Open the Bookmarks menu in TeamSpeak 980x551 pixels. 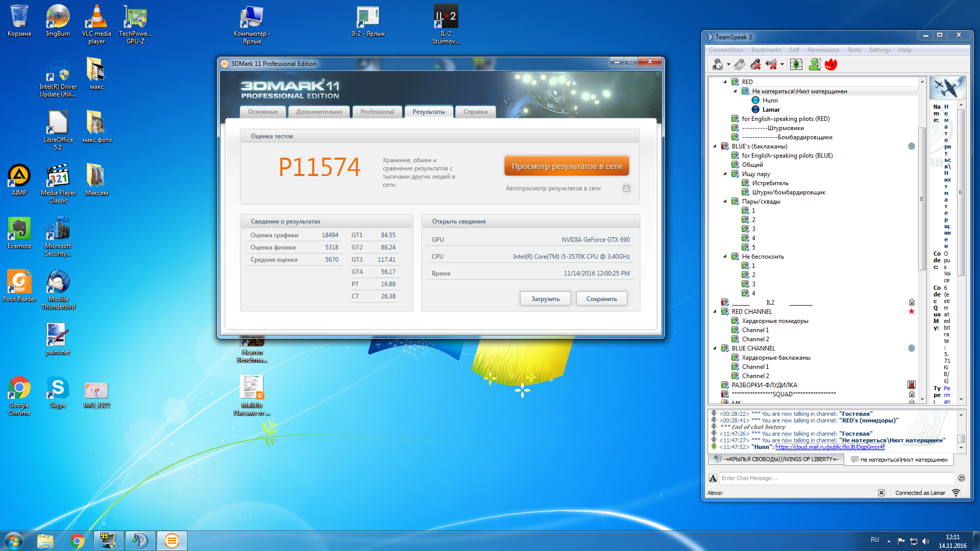(766, 50)
